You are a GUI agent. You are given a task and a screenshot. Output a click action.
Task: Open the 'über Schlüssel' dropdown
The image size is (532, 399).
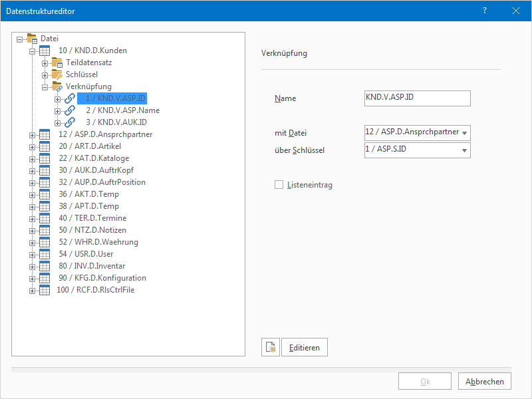(x=464, y=151)
